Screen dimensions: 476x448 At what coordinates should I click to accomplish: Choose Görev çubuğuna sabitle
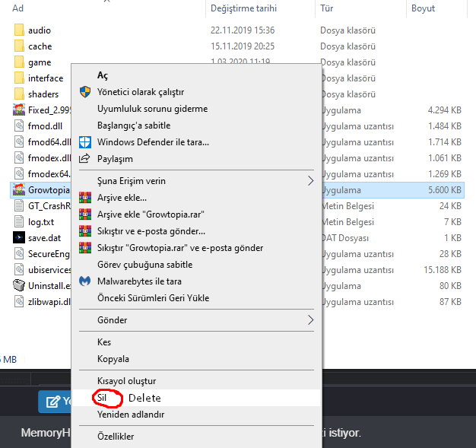(197, 264)
